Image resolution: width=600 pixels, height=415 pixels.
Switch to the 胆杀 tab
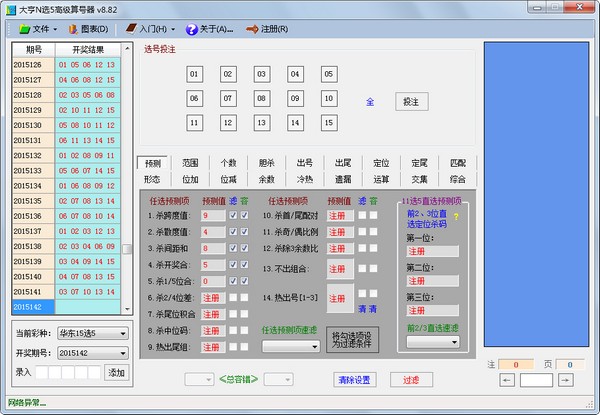point(266,163)
